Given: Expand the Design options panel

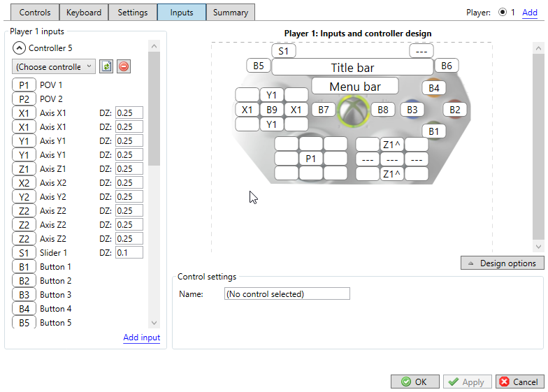Looking at the screenshot, I should pyautogui.click(x=503, y=263).
